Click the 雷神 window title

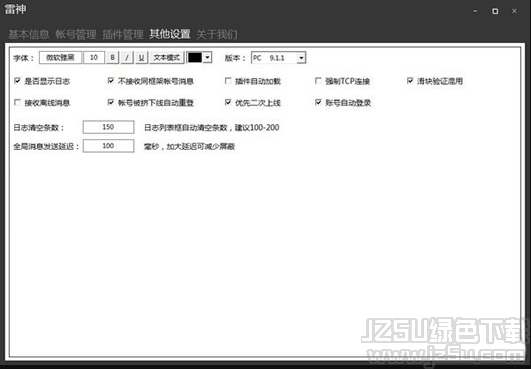pyautogui.click(x=16, y=10)
